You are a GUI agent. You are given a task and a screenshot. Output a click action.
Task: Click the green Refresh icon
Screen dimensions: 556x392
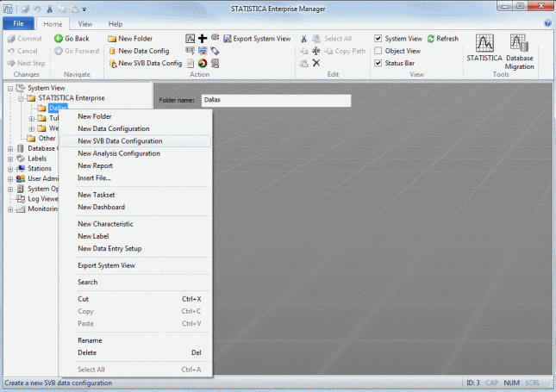431,39
